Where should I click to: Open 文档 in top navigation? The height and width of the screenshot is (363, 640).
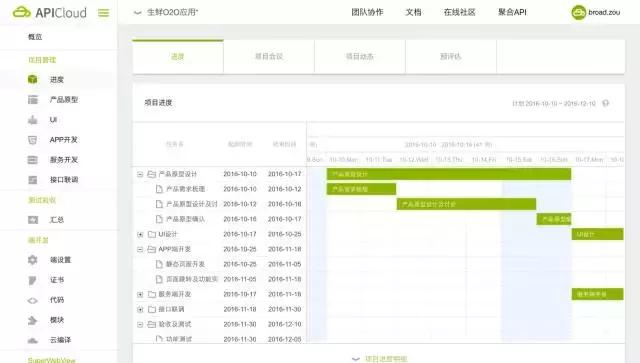click(x=413, y=12)
